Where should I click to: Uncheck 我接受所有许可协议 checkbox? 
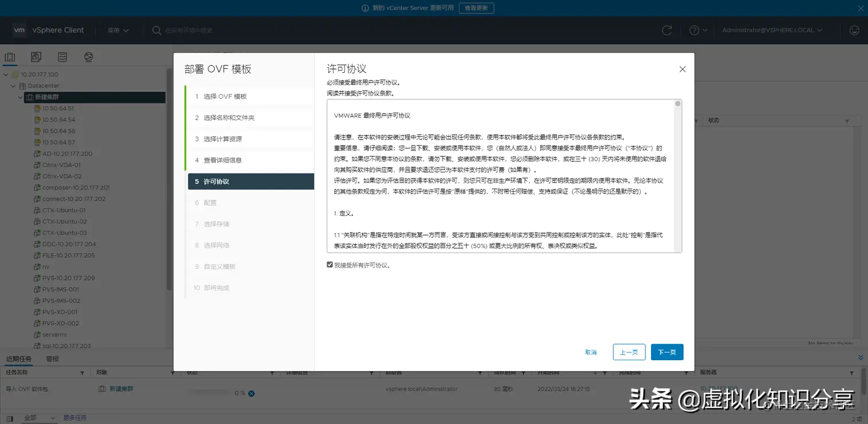[x=330, y=264]
